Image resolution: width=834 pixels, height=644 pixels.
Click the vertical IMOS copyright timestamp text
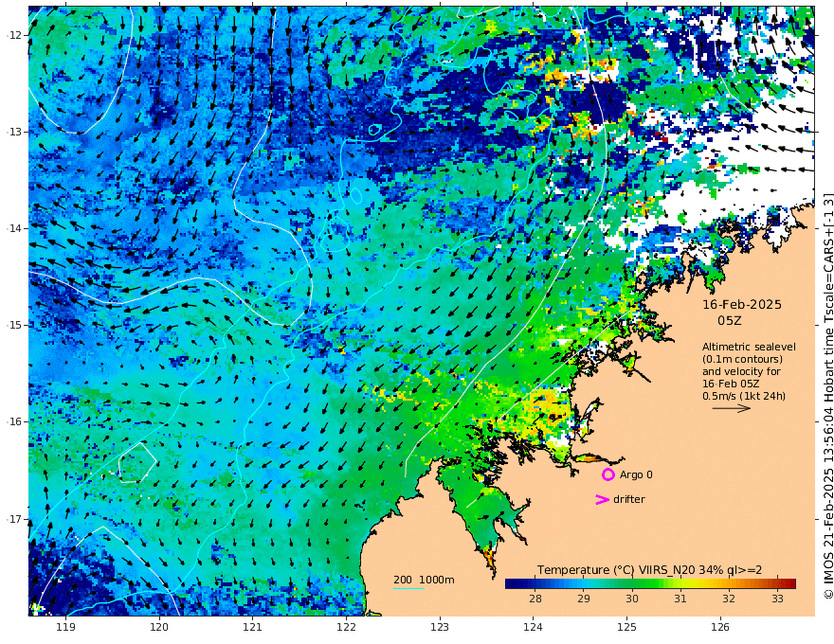(827, 396)
